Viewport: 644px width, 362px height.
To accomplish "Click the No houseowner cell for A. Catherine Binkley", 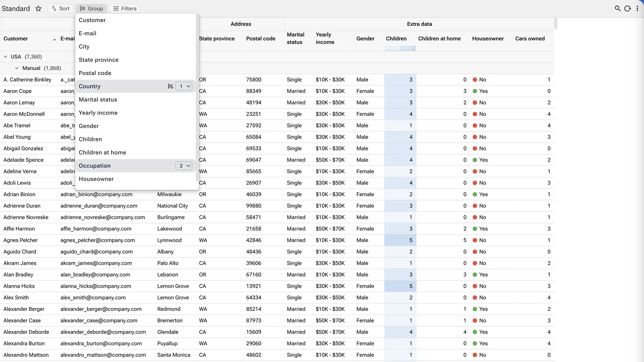I will tap(480, 80).
